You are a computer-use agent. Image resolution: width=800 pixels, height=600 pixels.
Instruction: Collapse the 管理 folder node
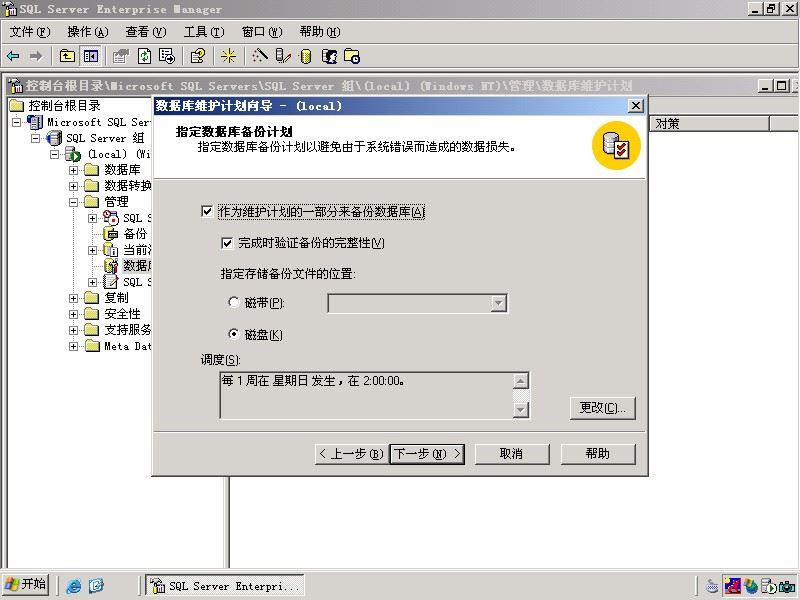click(73, 202)
